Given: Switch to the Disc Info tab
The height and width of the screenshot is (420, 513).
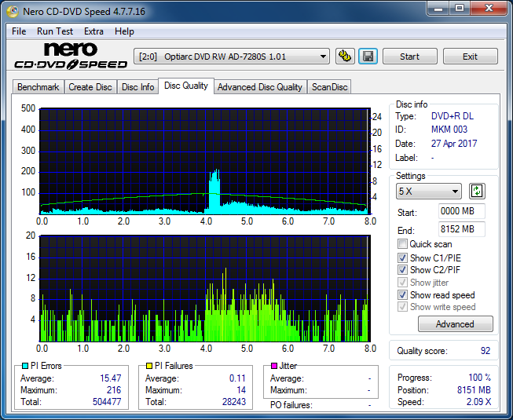Looking at the screenshot, I should pos(137,87).
